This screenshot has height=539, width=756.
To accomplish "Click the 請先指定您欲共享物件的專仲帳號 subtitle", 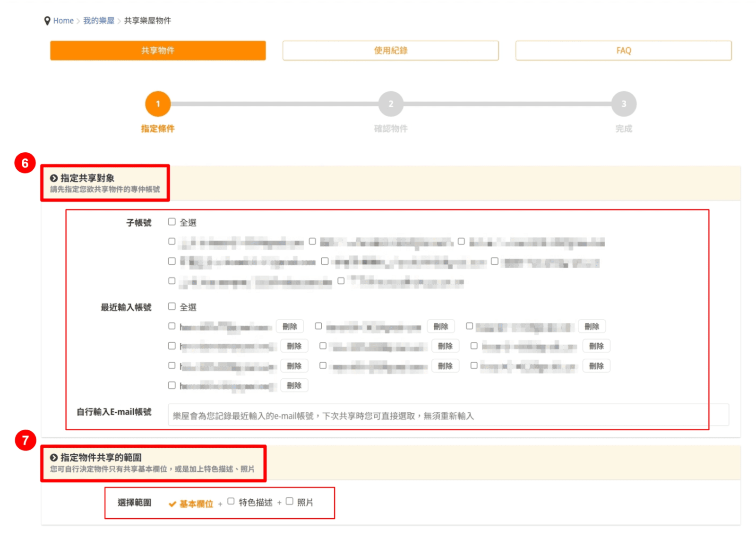I will 105,189.
